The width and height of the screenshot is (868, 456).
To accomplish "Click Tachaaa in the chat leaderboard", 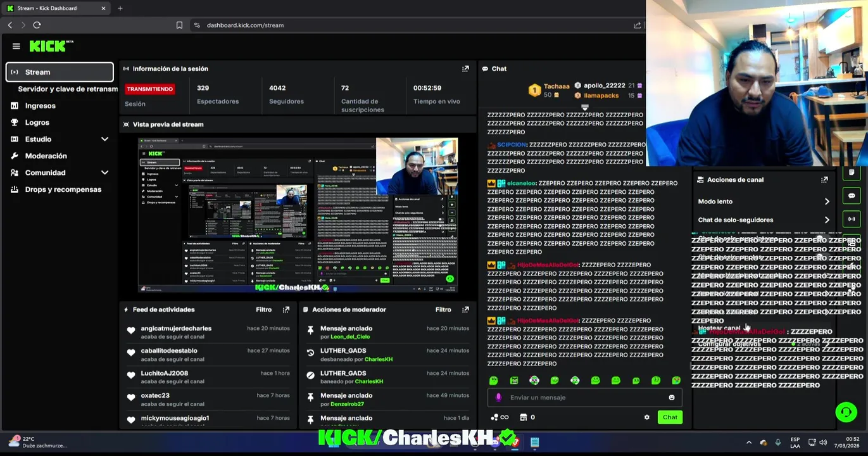I will point(557,86).
